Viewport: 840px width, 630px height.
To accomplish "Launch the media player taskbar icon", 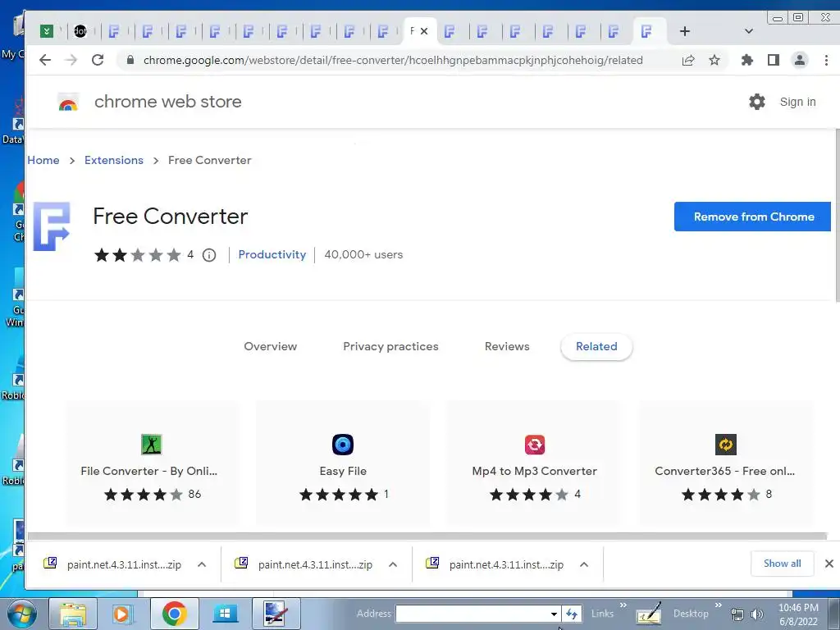I will tap(121, 614).
